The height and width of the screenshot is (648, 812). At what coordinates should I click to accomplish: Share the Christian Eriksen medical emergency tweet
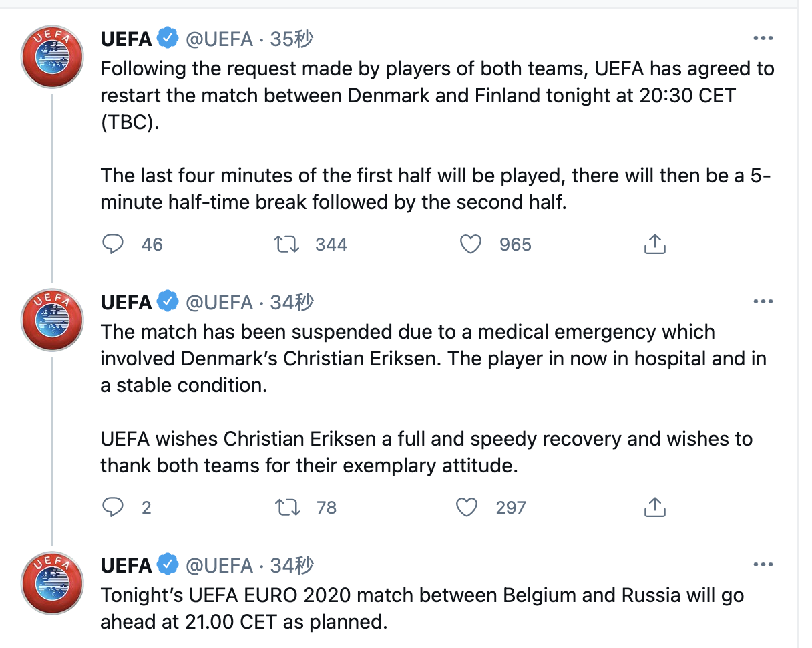tap(655, 508)
